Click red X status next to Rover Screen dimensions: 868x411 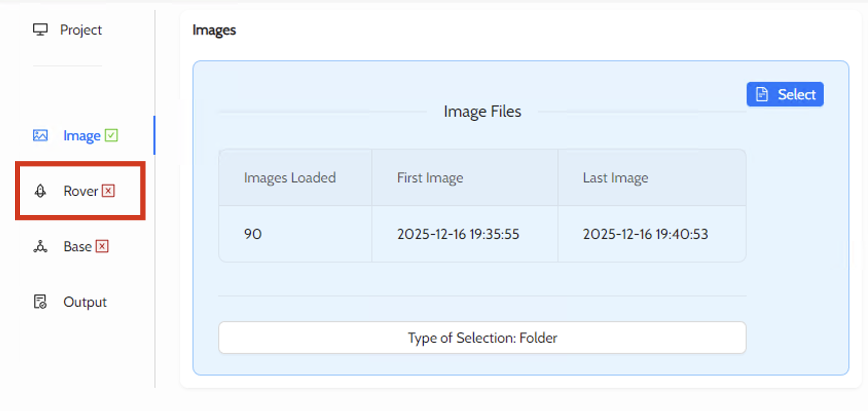[108, 191]
